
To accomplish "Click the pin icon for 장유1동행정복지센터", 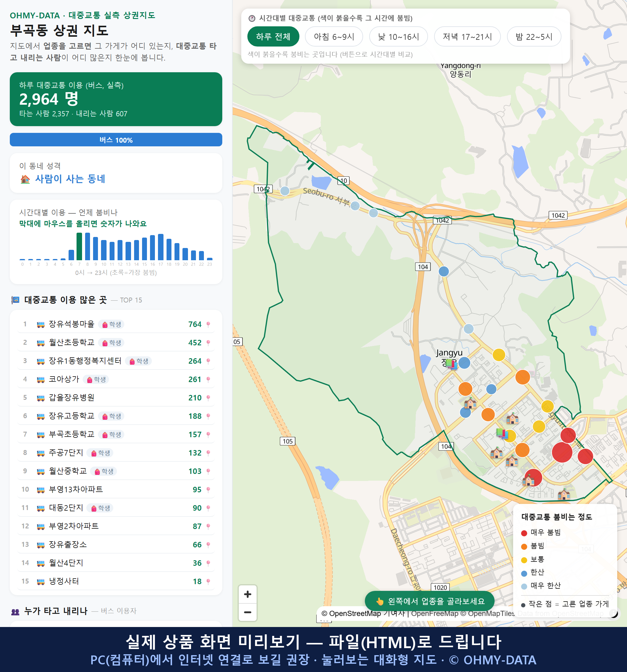I will [208, 361].
